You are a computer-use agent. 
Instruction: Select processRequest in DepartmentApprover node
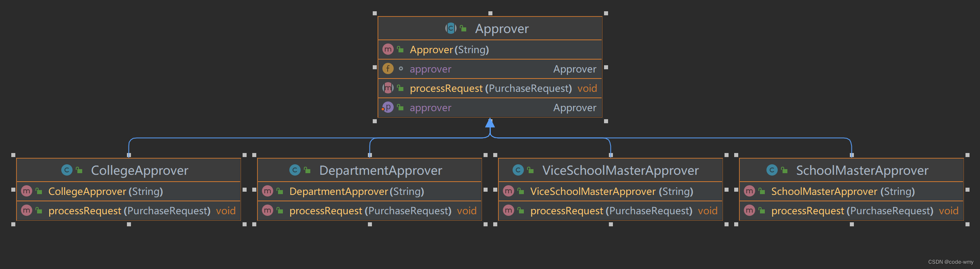pyautogui.click(x=370, y=211)
